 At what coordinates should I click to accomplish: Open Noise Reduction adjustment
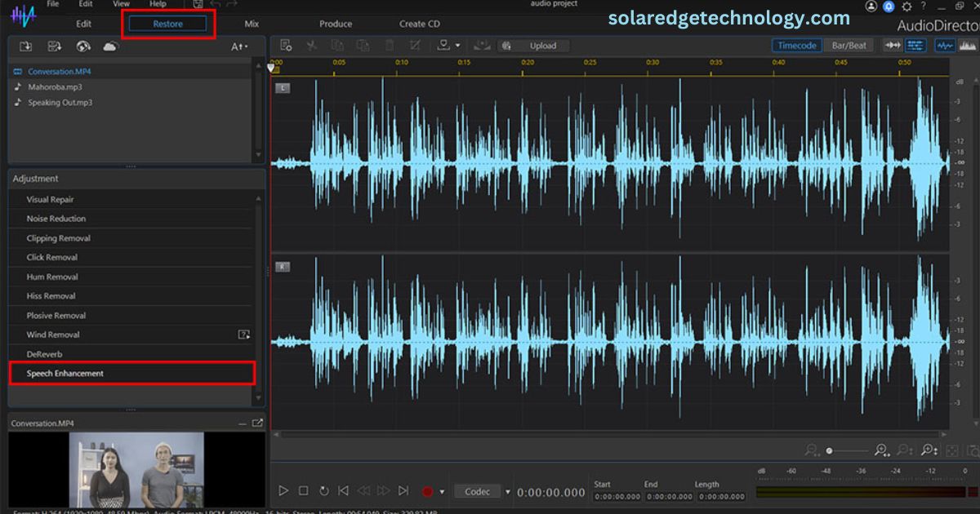coord(132,219)
